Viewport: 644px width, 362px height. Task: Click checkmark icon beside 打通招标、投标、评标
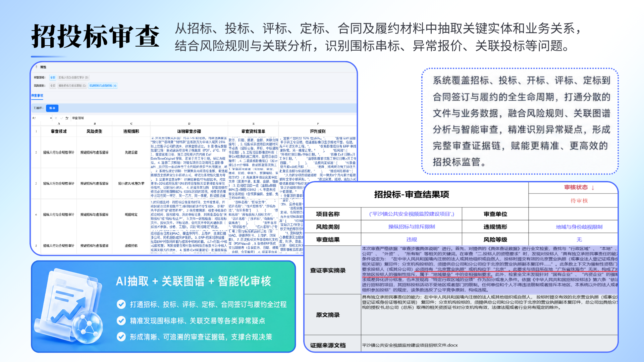tap(121, 304)
